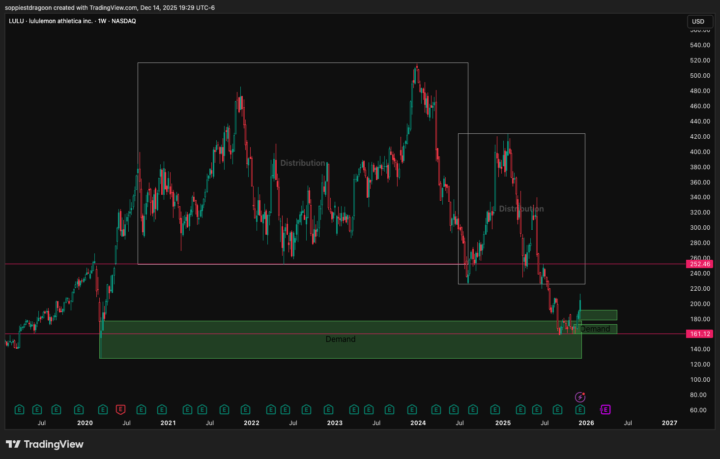Image resolution: width=720 pixels, height=459 pixels.
Task: Click the 252.46 price line label
Action: pyautogui.click(x=699, y=264)
